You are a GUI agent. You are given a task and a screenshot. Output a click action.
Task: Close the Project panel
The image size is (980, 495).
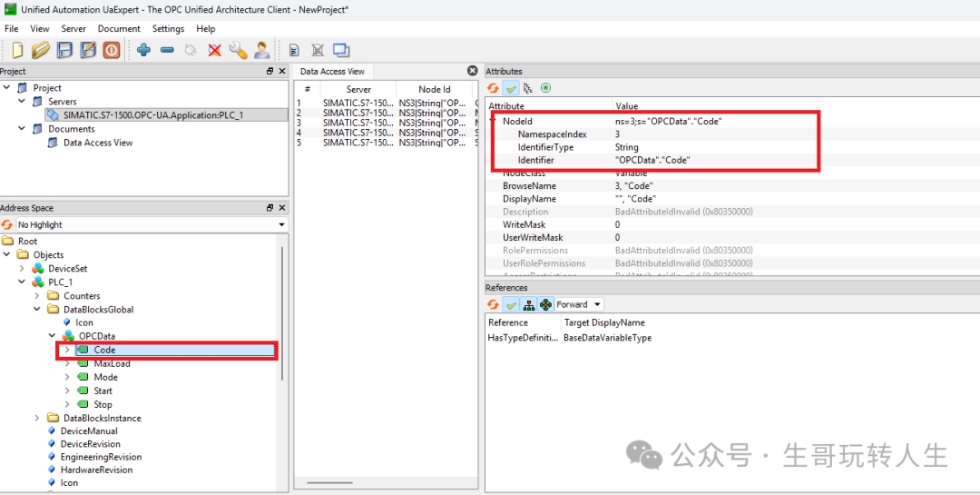click(x=282, y=72)
